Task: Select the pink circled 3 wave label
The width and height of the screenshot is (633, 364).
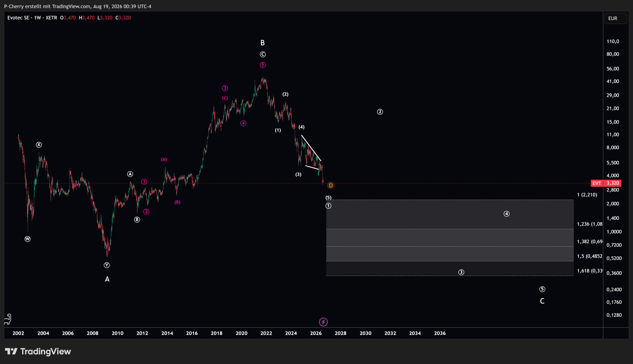Action: pyautogui.click(x=225, y=88)
